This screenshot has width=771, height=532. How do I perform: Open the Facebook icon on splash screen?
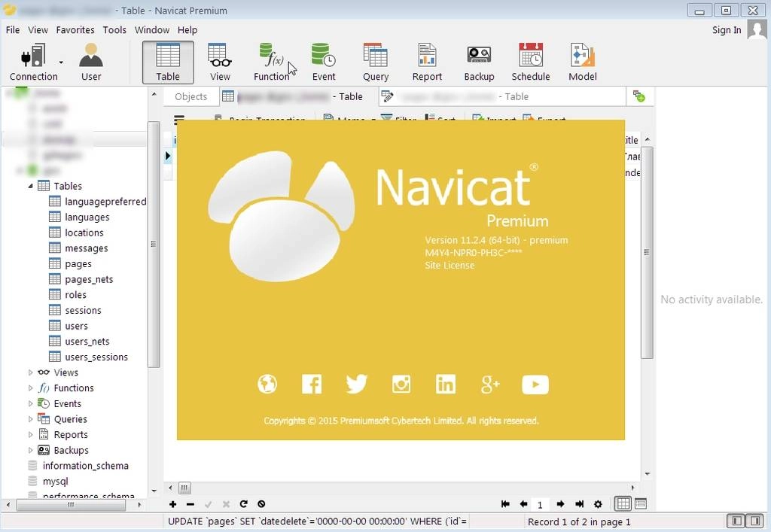point(312,385)
